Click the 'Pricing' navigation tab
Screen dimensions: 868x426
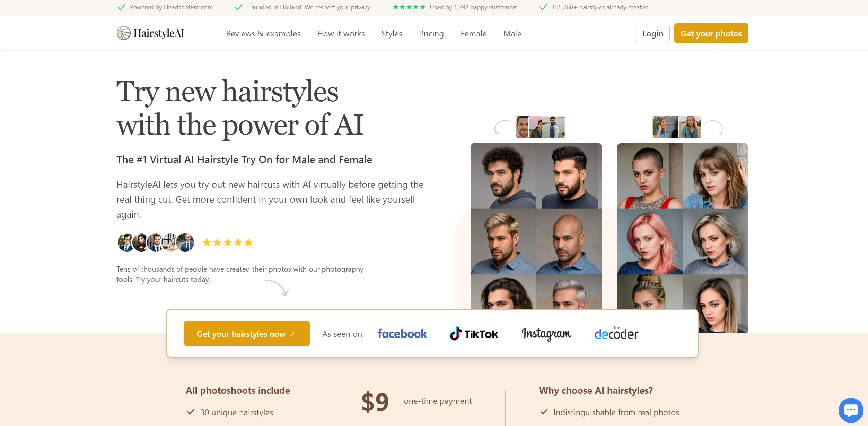pyautogui.click(x=431, y=33)
